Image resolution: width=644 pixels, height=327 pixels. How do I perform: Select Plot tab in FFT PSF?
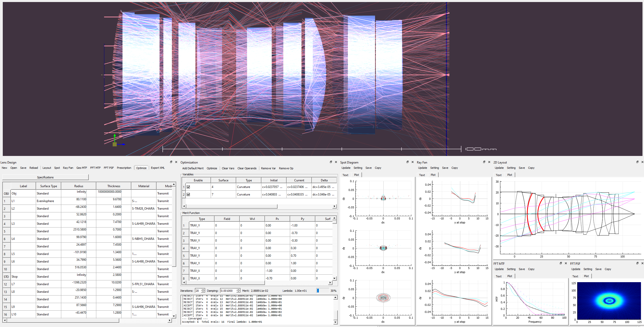586,276
